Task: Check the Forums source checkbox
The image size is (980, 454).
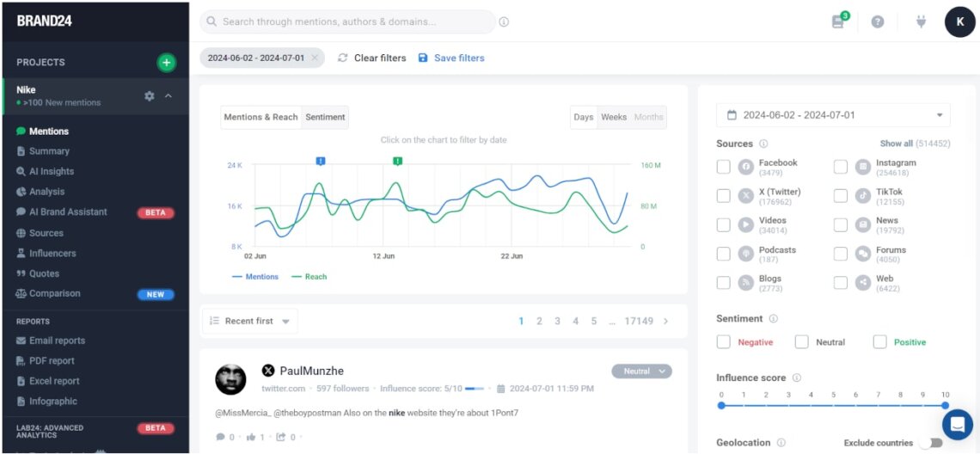Action: [x=841, y=254]
